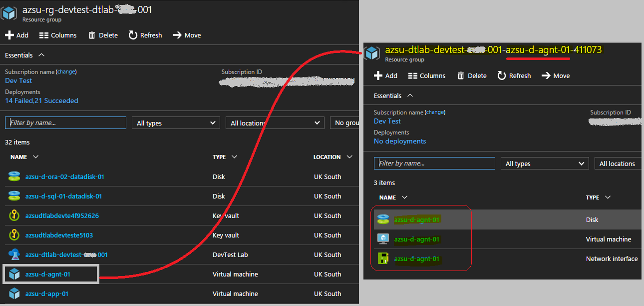The height and width of the screenshot is (306, 644).
Task: Click the DevTest Lab type cell
Action: coord(230,254)
